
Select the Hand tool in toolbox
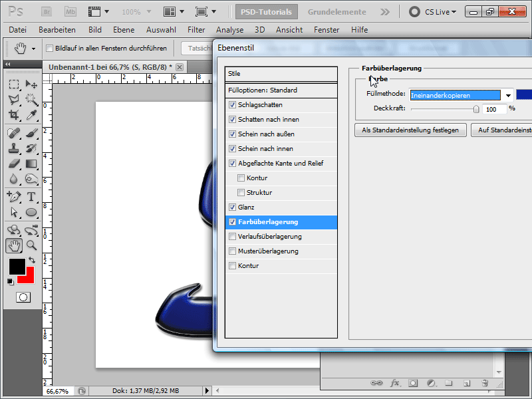14,245
